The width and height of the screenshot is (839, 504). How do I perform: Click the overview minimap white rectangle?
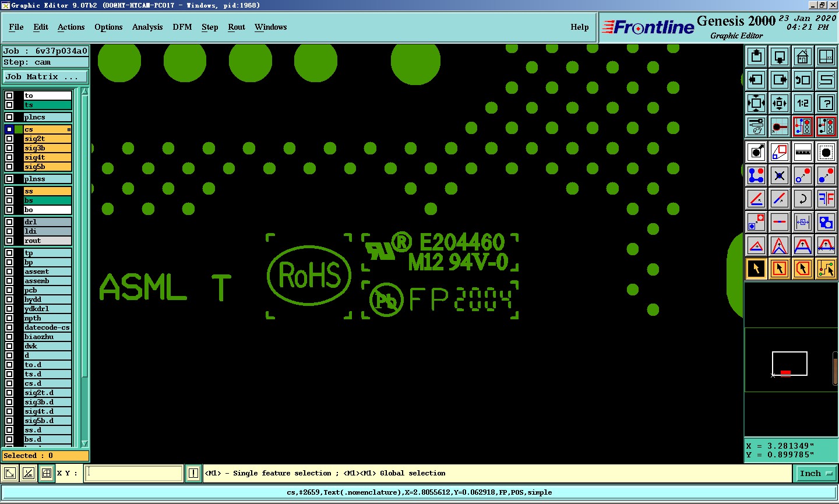tap(789, 364)
